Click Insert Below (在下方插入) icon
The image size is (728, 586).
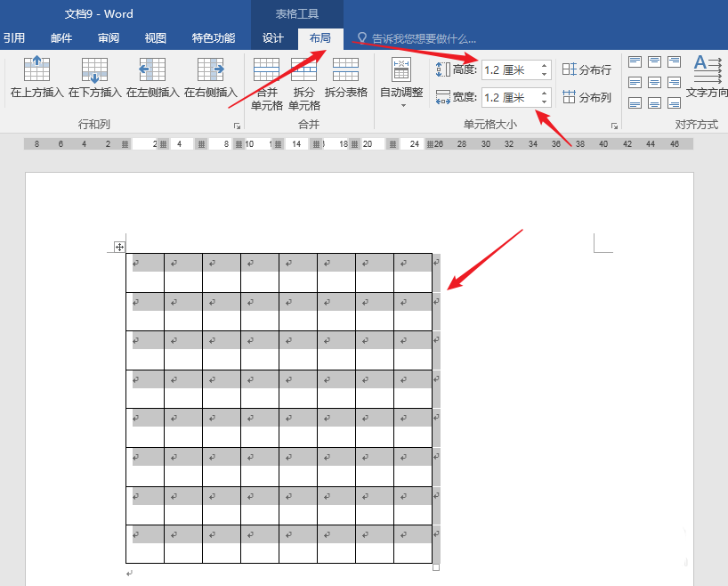coord(94,69)
